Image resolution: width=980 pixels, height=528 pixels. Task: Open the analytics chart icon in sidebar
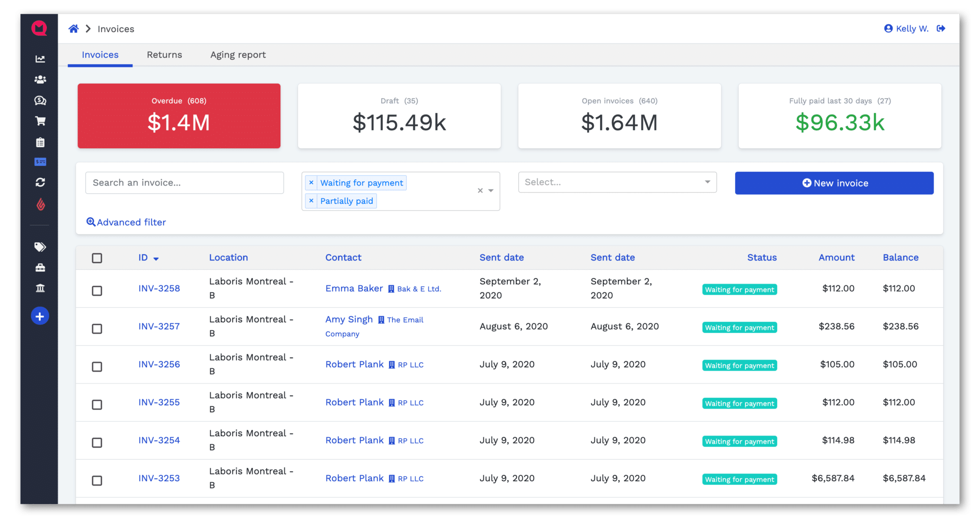[x=40, y=58]
